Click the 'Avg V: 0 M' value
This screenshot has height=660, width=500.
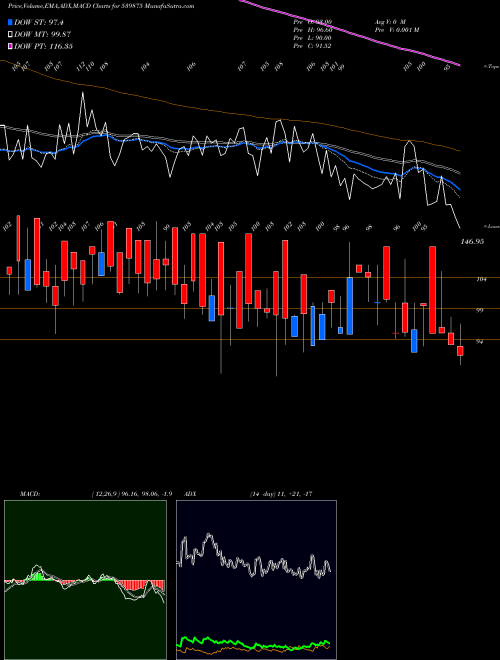[x=390, y=22]
